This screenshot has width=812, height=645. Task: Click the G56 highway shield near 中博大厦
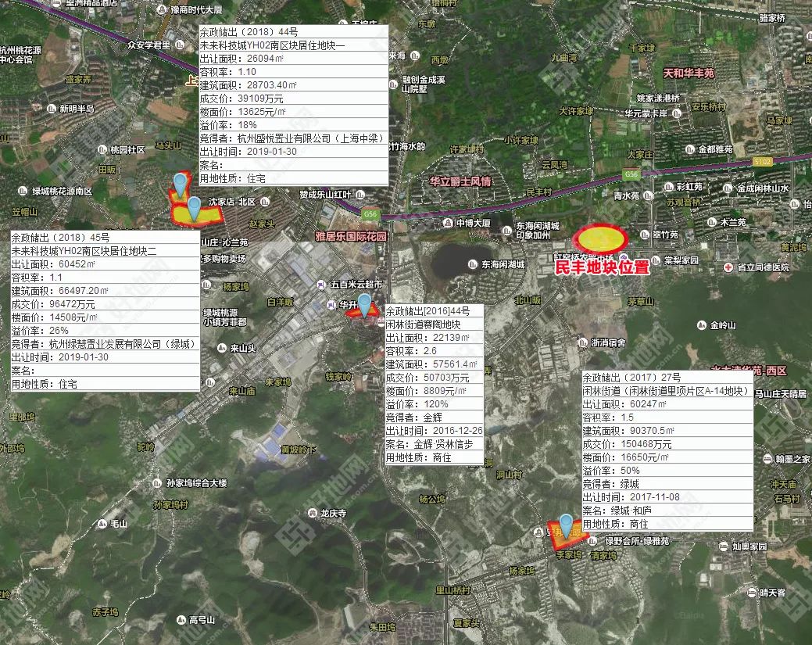click(370, 214)
